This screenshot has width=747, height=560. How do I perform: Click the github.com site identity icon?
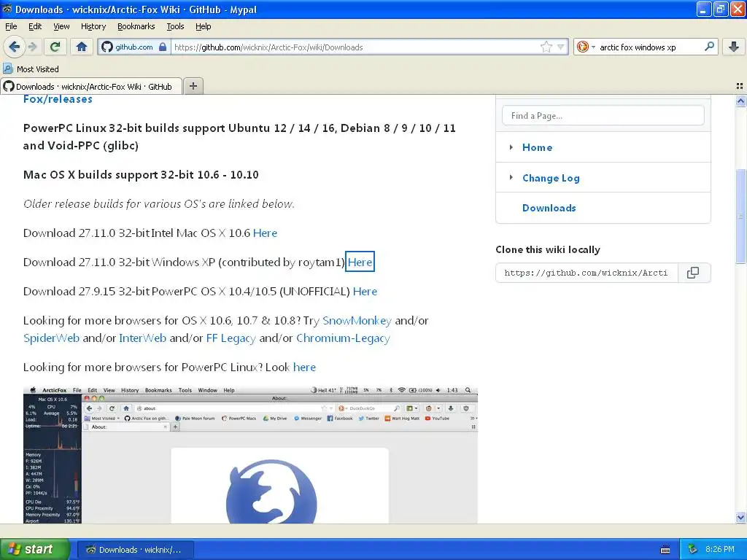click(x=107, y=47)
